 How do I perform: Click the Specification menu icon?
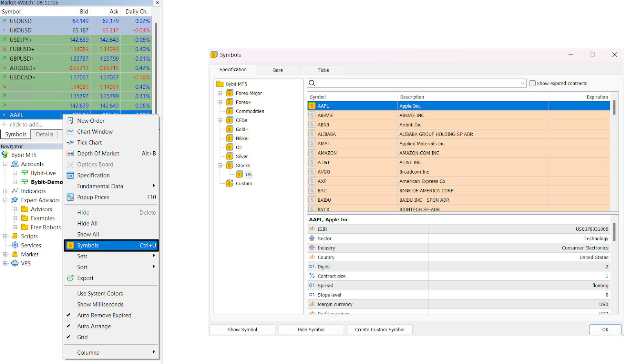70,176
